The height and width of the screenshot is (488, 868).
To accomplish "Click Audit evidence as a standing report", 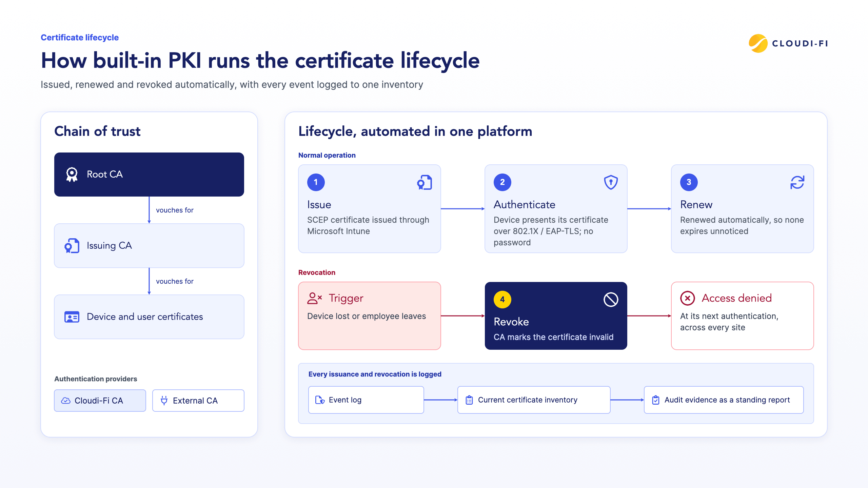I will point(727,400).
